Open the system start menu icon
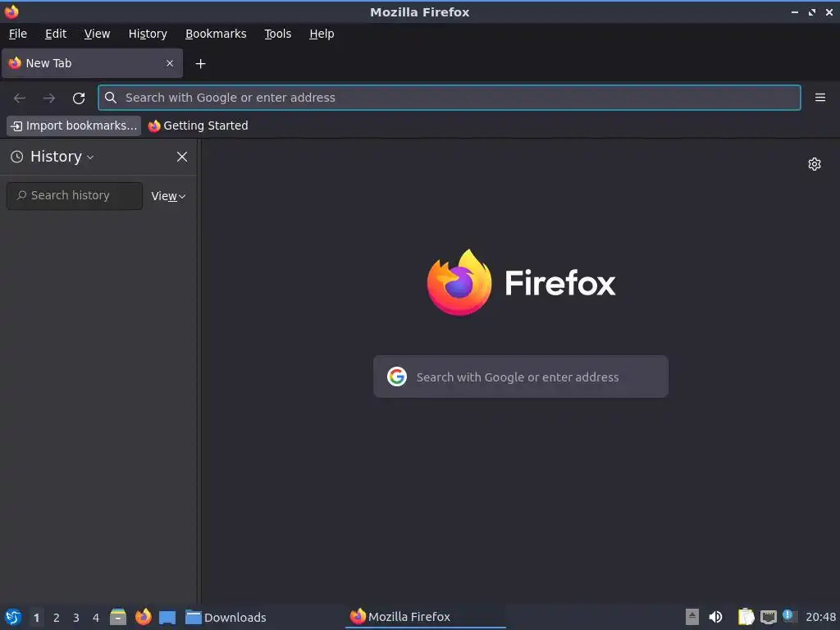 coord(13,617)
